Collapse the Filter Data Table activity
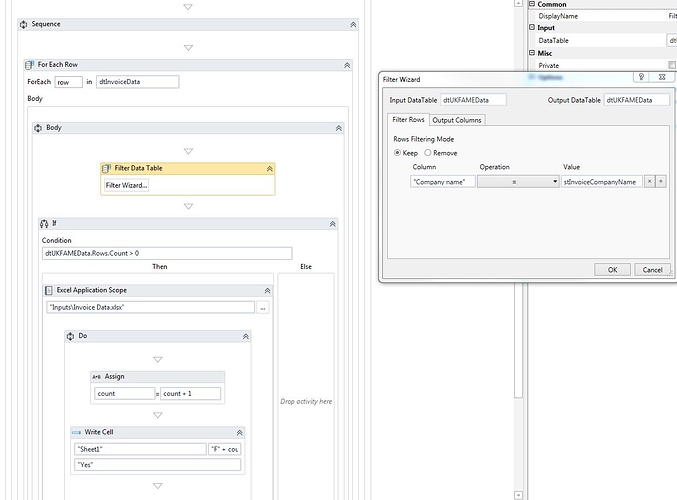Viewport: 677px width, 500px height. click(x=269, y=169)
